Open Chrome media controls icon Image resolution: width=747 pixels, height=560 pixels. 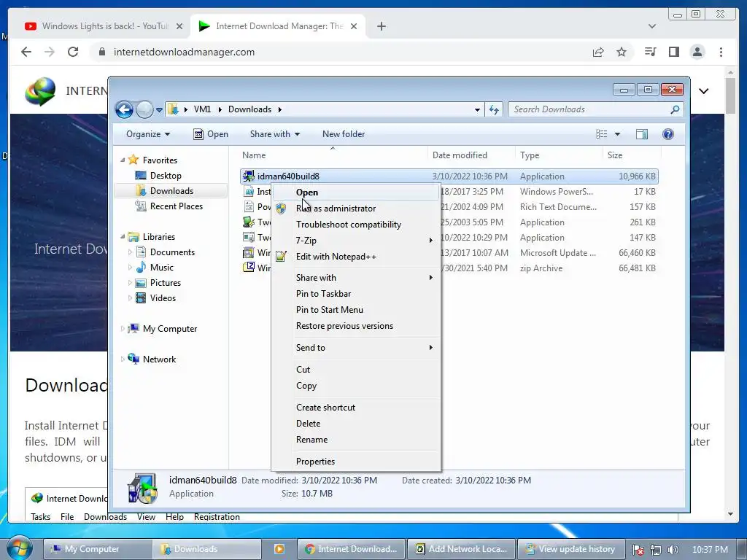[x=650, y=52]
